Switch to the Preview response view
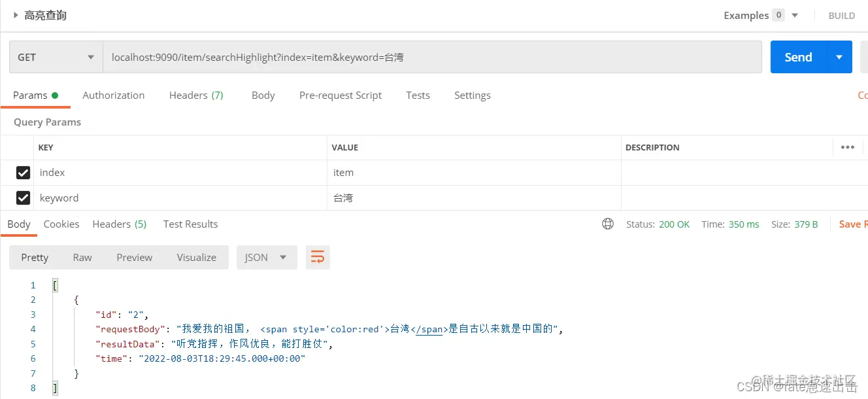Screen dimensions: 868x399 [x=134, y=257]
